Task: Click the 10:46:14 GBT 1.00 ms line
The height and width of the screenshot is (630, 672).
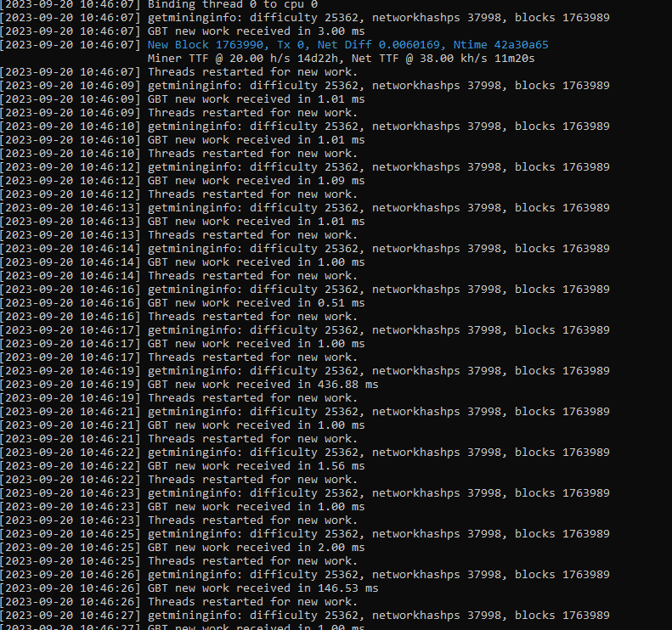Action: tap(183, 262)
